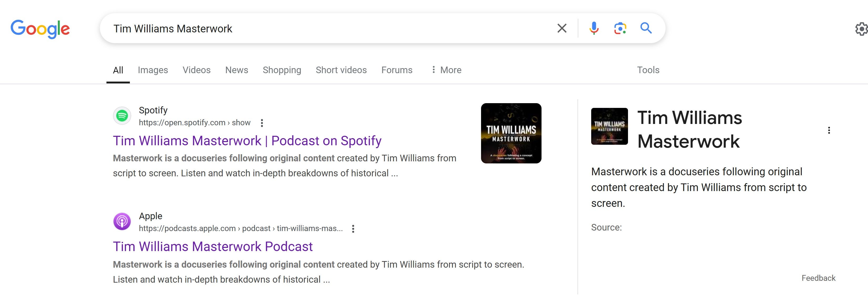Click the knowledge panel podcast cover image

click(609, 126)
